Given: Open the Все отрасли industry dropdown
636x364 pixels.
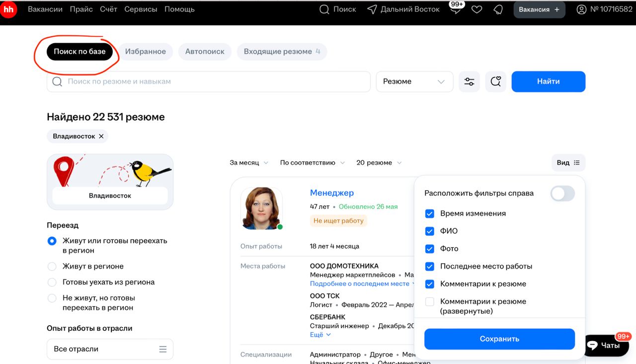Looking at the screenshot, I should pos(109,349).
